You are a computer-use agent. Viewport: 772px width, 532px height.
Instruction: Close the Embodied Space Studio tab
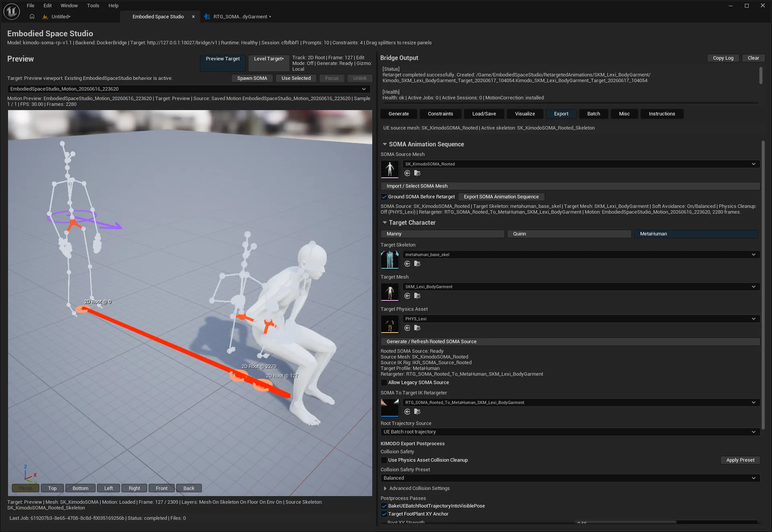click(x=193, y=17)
